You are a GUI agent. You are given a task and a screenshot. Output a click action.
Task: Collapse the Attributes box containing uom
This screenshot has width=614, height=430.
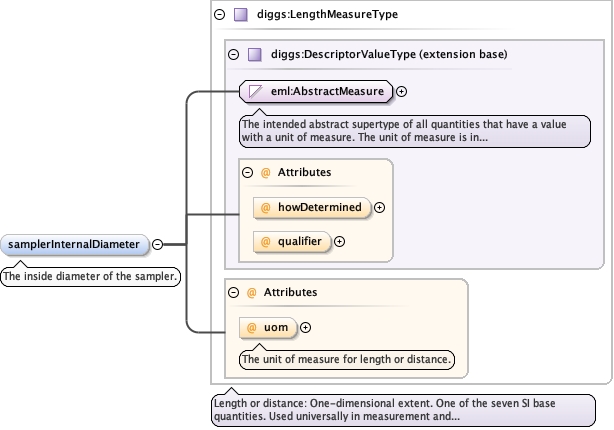pyautogui.click(x=233, y=292)
